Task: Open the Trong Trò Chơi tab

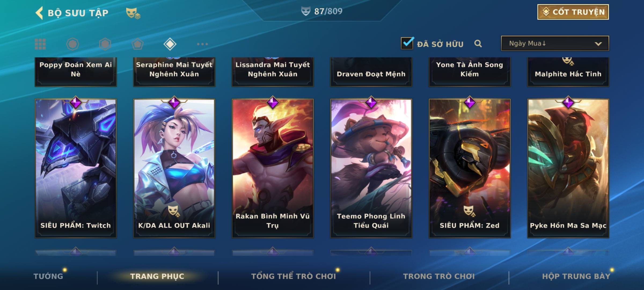Action: point(439,276)
